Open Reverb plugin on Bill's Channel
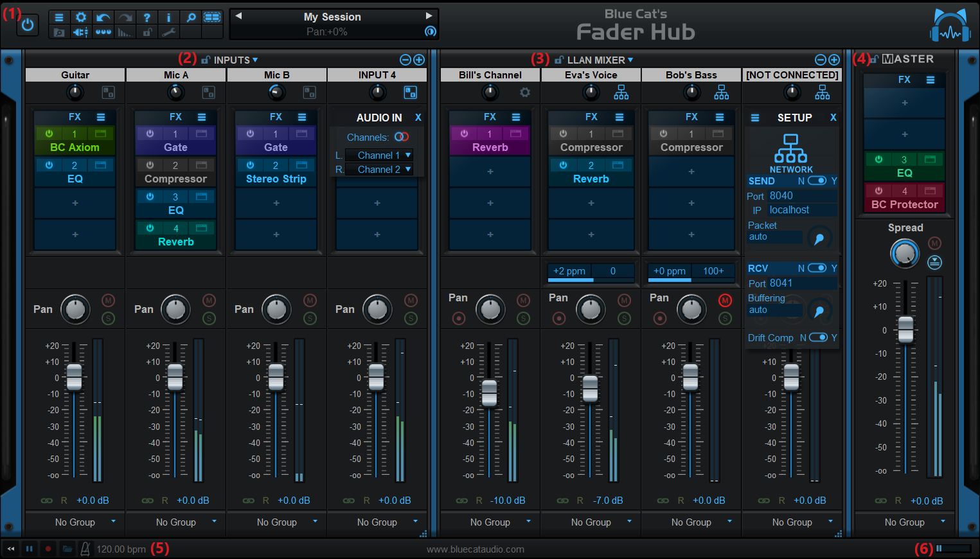This screenshot has width=980, height=559. click(490, 147)
